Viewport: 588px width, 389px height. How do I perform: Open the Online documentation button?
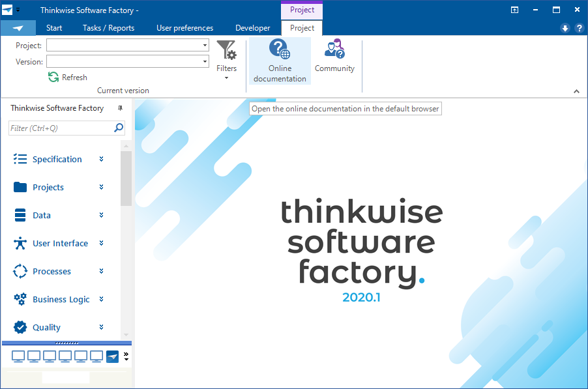280,61
